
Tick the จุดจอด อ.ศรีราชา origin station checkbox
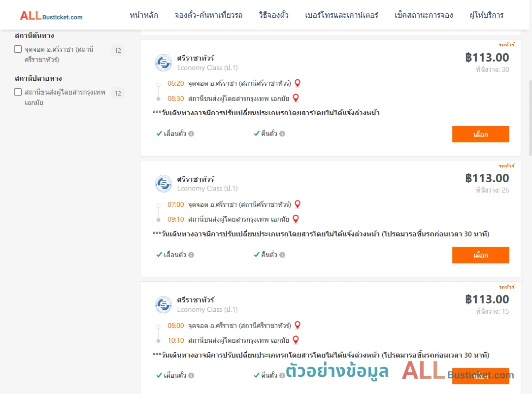18,49
